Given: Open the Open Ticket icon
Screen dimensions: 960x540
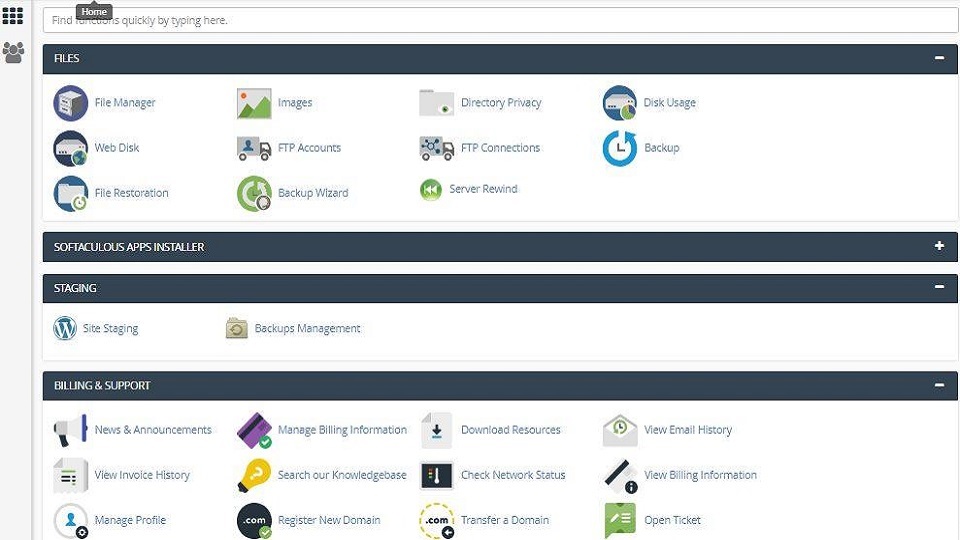Looking at the screenshot, I should [x=620, y=521].
